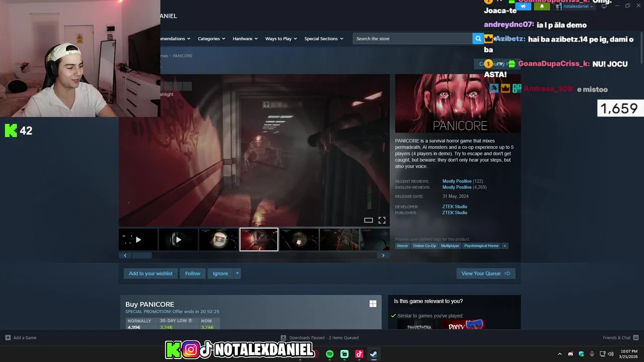The image size is (644, 362).
Task: Toggle the wide-view rectangle icon on the screenshot
Action: pos(368,220)
